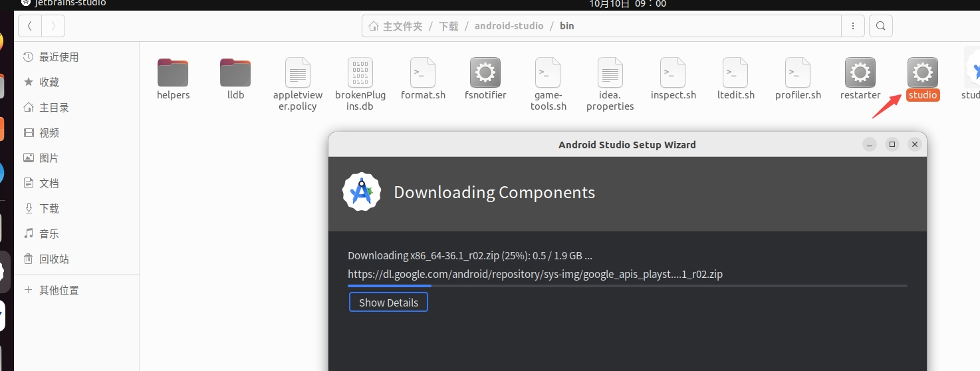The width and height of the screenshot is (980, 371).
Task: Navigate to 下载 in path bar
Action: coord(449,26)
